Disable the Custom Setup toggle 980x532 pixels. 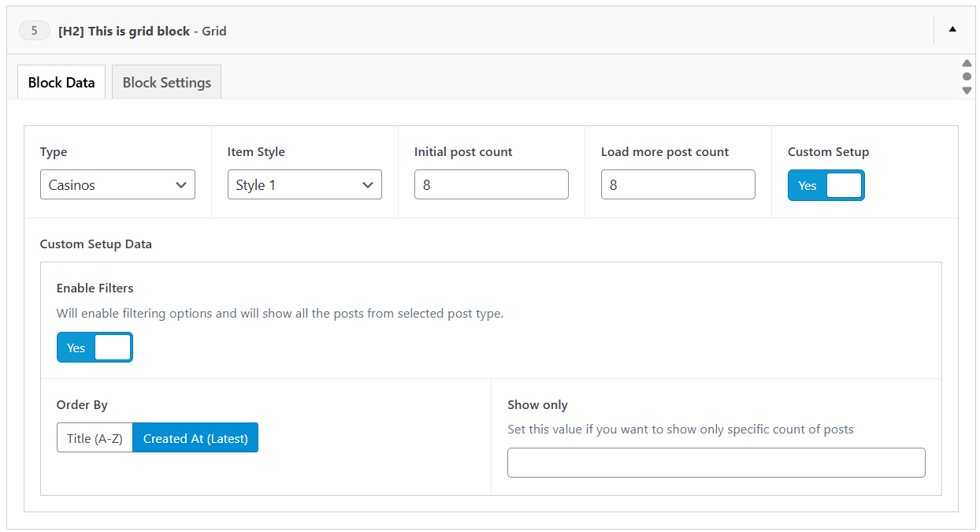pos(826,186)
